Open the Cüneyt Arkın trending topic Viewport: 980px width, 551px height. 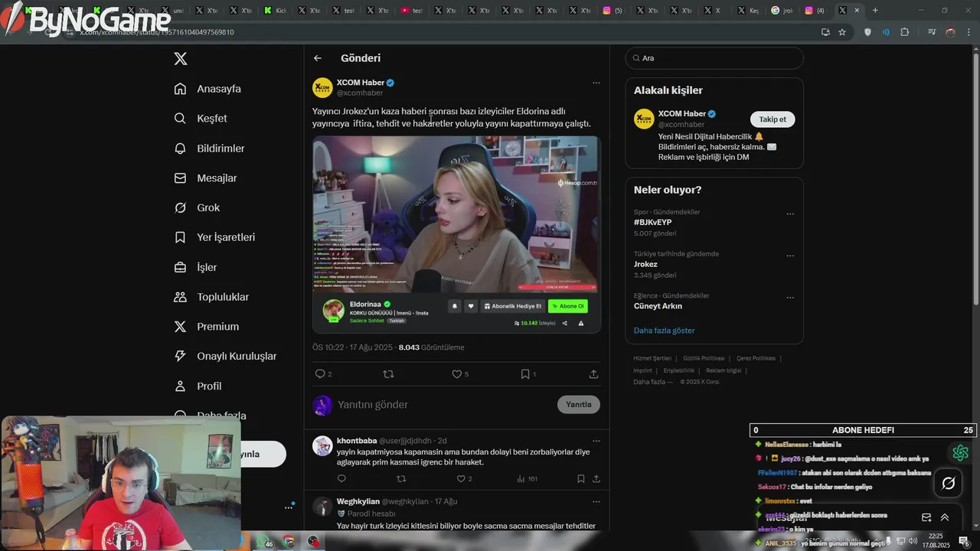658,306
